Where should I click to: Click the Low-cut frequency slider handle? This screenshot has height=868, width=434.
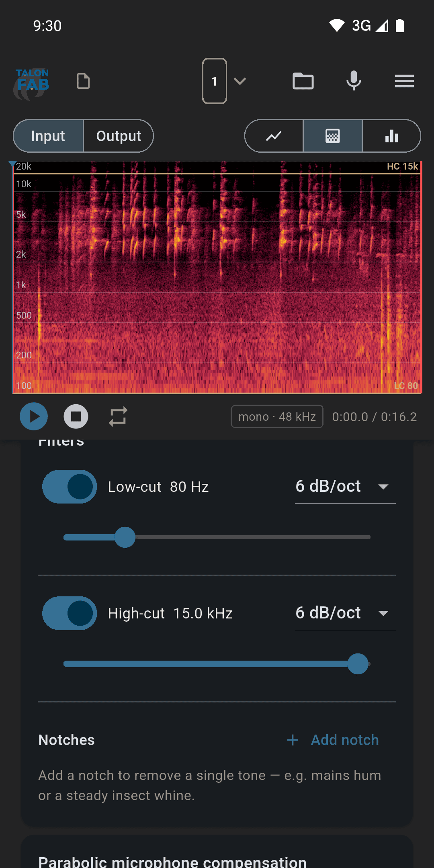(x=125, y=537)
